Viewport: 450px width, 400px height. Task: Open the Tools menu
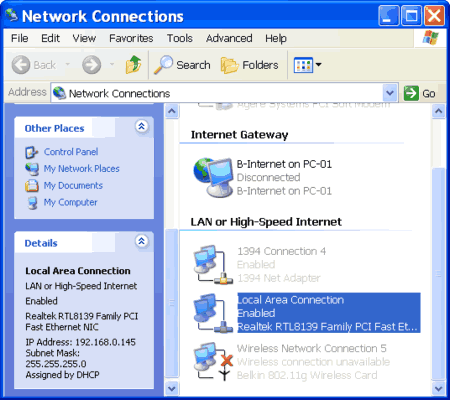(180, 38)
